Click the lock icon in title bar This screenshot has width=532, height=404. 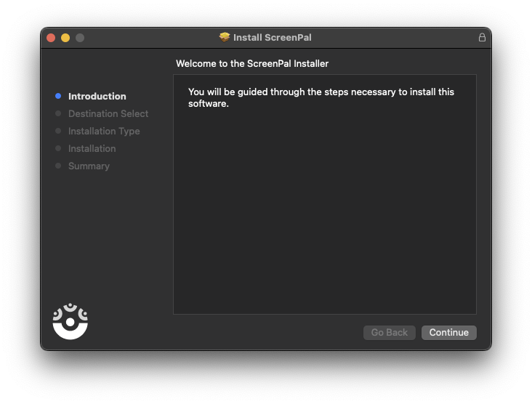pos(482,37)
